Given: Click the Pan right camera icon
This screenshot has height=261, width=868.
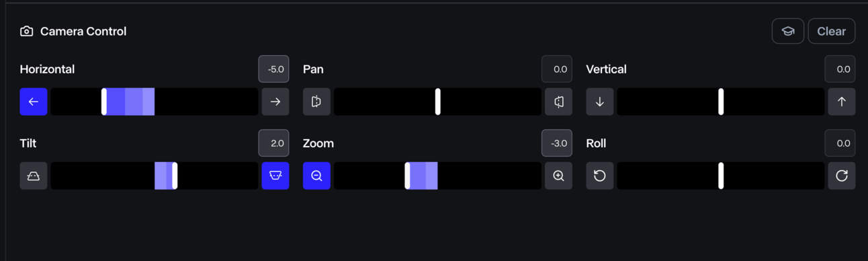Looking at the screenshot, I should click(x=558, y=102).
